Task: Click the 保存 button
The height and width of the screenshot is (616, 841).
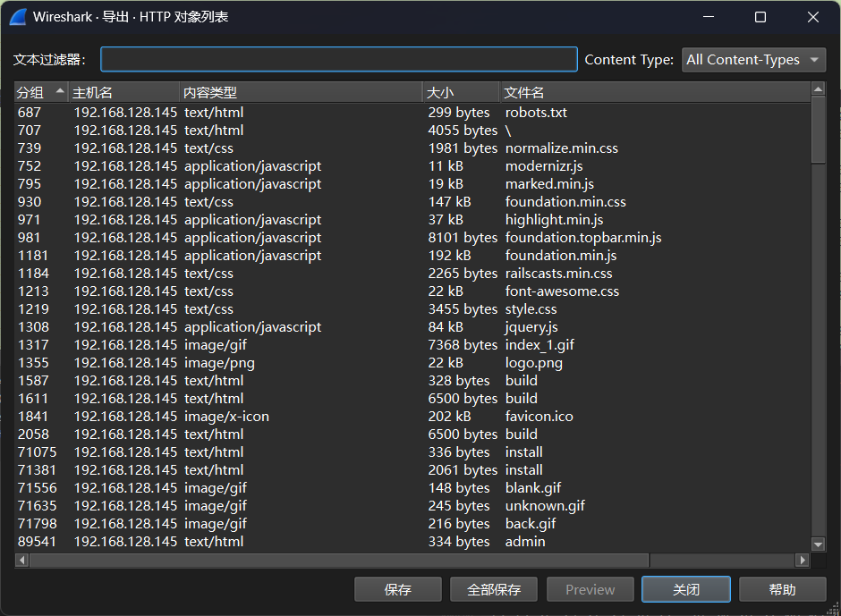Action: click(397, 590)
